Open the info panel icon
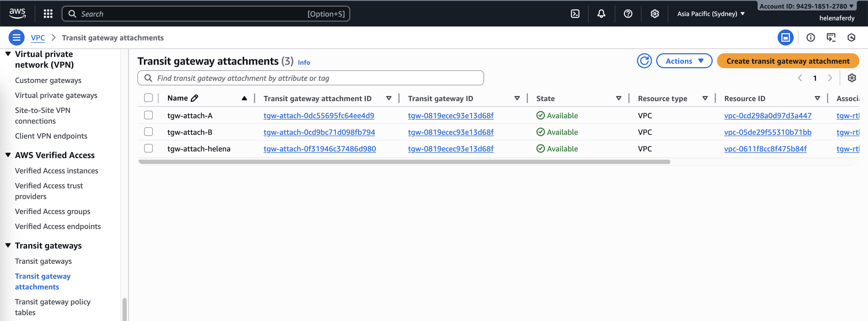868x321 pixels. (x=811, y=37)
